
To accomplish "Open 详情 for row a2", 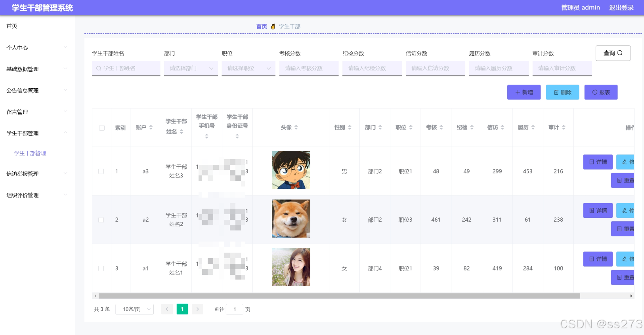I will tap(598, 211).
